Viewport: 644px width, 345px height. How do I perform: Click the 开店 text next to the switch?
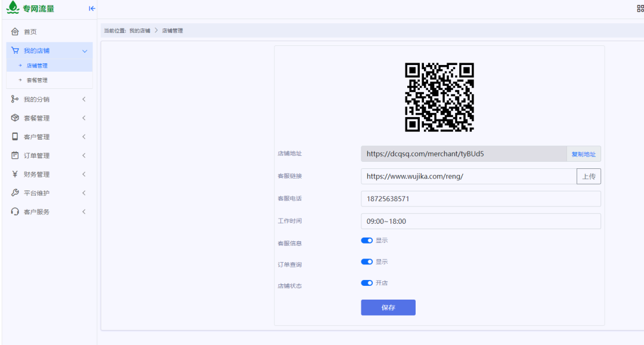[x=382, y=283]
